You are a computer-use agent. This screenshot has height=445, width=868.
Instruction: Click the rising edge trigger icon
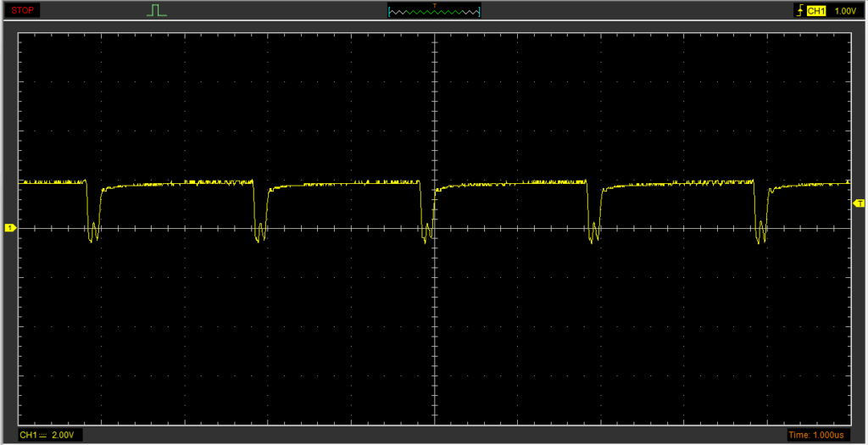pos(798,11)
